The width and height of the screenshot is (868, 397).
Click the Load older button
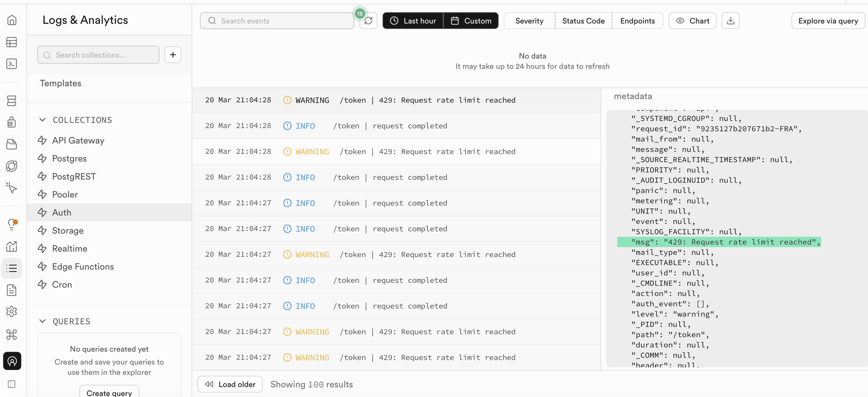[x=230, y=384]
